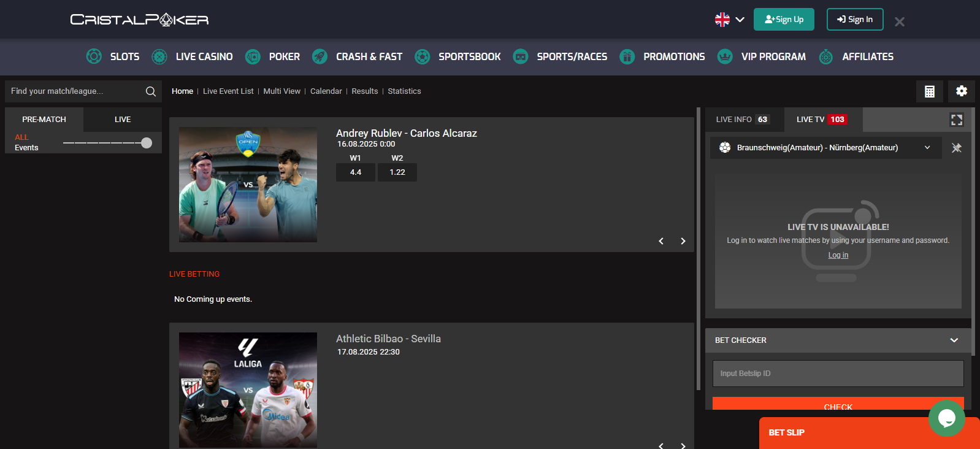980x449 pixels.
Task: Click the fullscreen Live TV icon
Action: point(957,120)
